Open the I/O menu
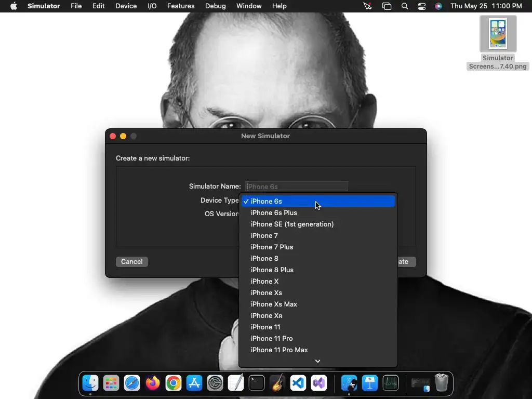 point(152,6)
